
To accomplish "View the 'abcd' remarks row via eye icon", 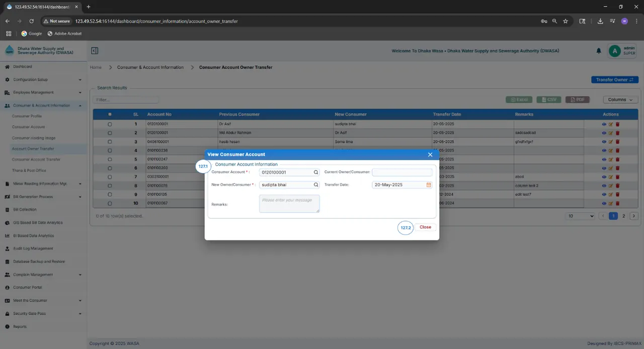I will (604, 177).
